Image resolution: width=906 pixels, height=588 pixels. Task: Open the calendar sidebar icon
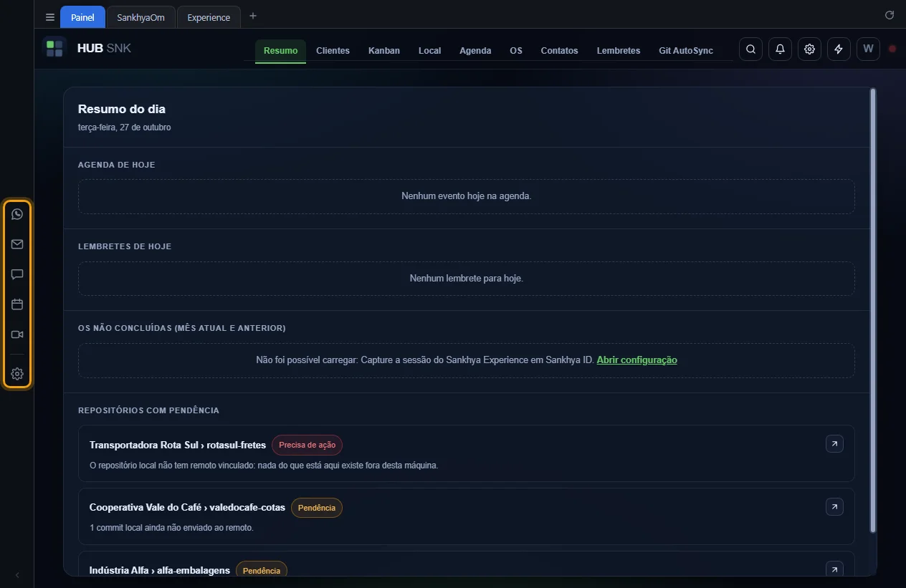[x=17, y=304]
